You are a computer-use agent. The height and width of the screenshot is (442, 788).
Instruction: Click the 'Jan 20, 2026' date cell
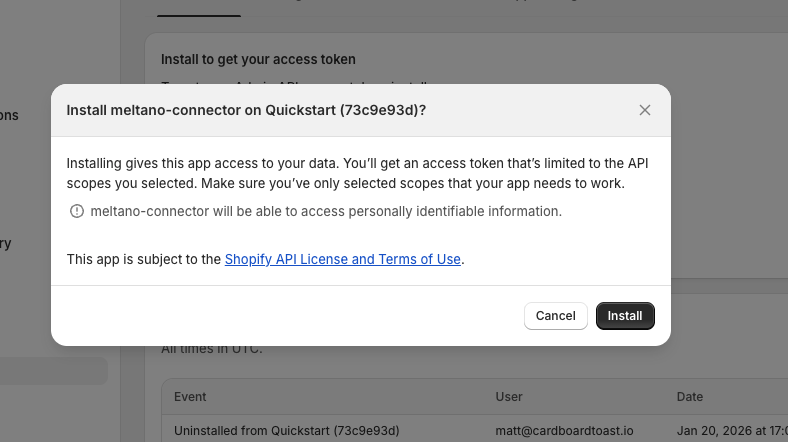(731, 430)
